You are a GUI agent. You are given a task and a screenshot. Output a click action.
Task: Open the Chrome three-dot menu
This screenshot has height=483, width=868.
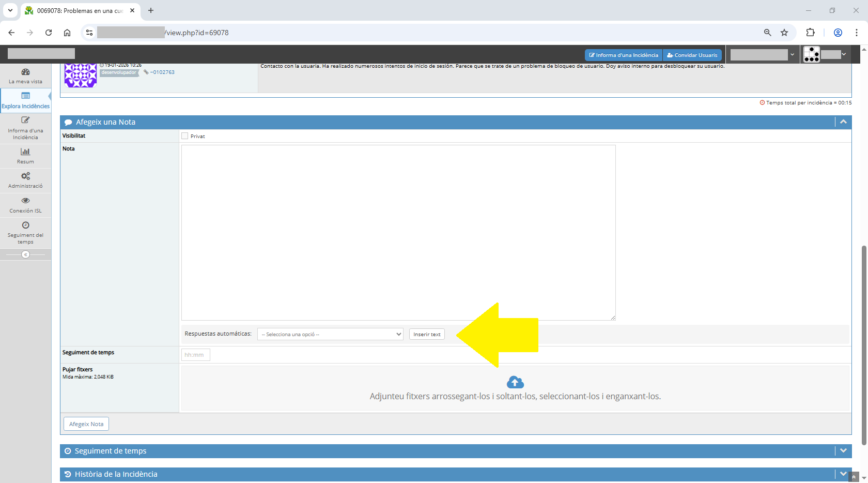[856, 32]
